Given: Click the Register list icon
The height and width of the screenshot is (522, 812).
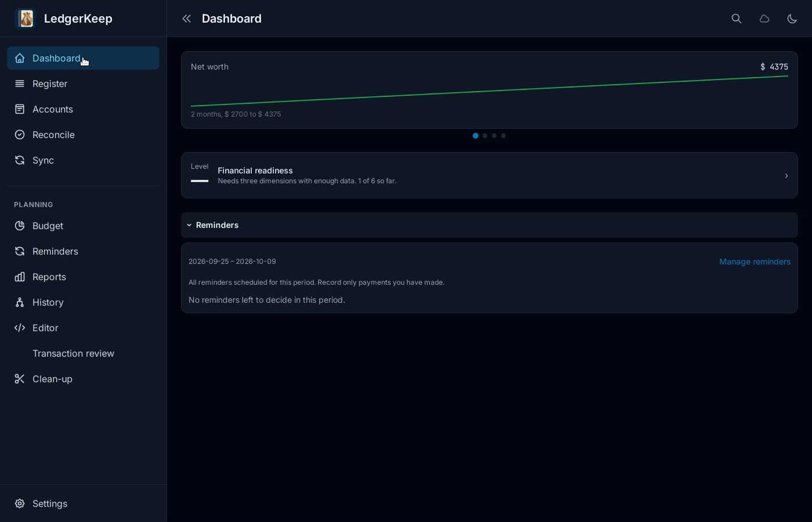Looking at the screenshot, I should (x=20, y=84).
